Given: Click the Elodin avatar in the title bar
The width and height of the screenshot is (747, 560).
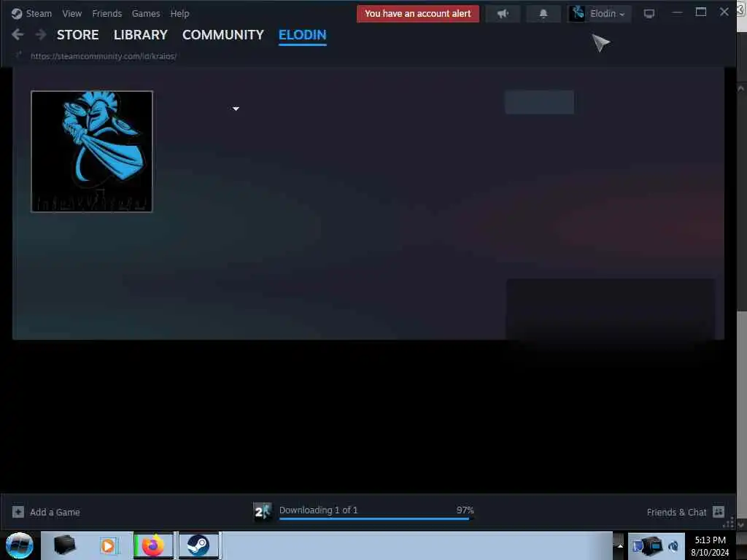Looking at the screenshot, I should (578, 13).
